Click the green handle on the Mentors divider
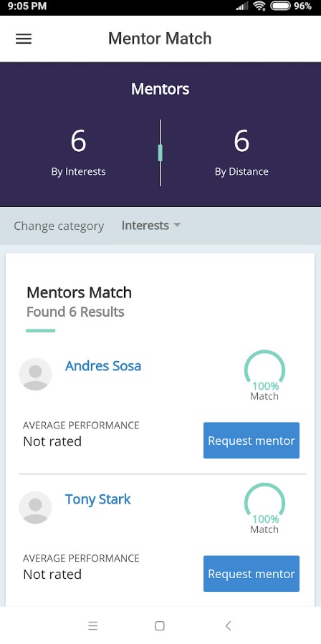Image resolution: width=321 pixels, height=644 pixels. click(160, 153)
